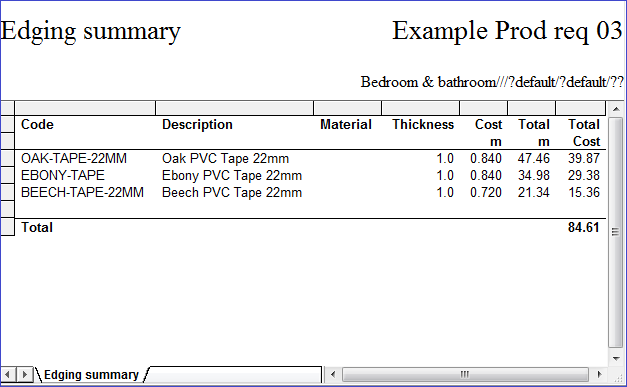Click the vertical scrollbar thumb
Viewport: 627px width, 387px height.
pos(616,232)
